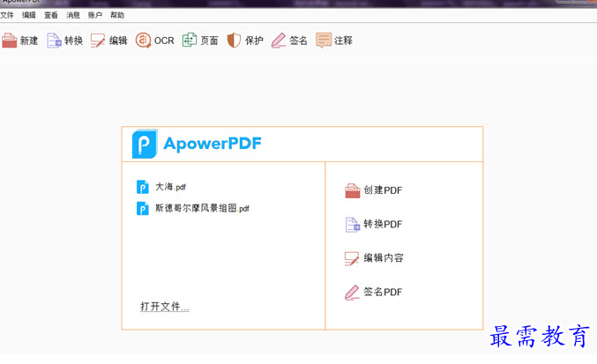Image resolution: width=597 pixels, height=364 pixels.
Task: Click the 转换 (Convert) toolbar icon
Action: pos(54,41)
